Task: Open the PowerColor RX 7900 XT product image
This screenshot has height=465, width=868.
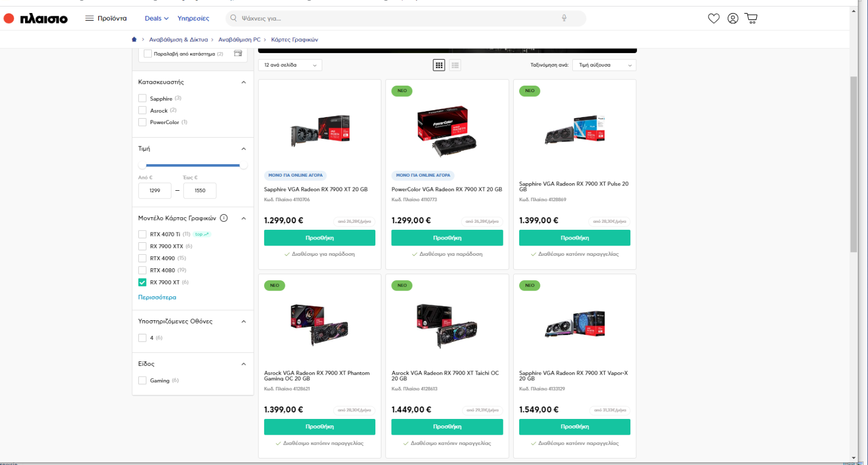Action: click(x=447, y=131)
